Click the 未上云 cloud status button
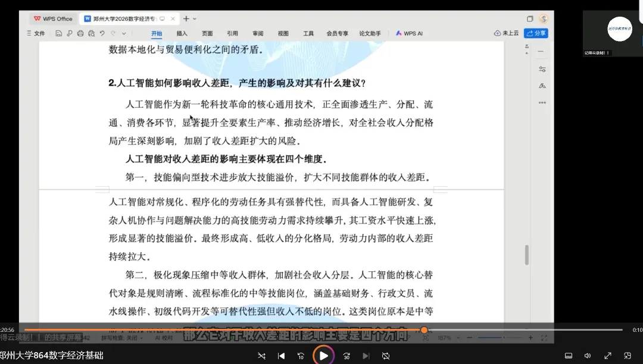The width and height of the screenshot is (643, 364). pos(507,33)
